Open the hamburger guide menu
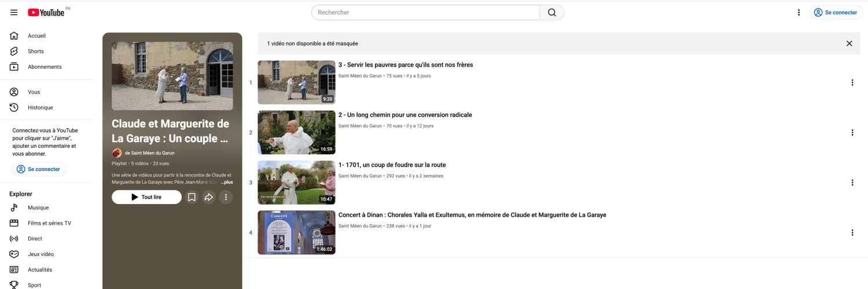The image size is (868, 289). [x=14, y=12]
